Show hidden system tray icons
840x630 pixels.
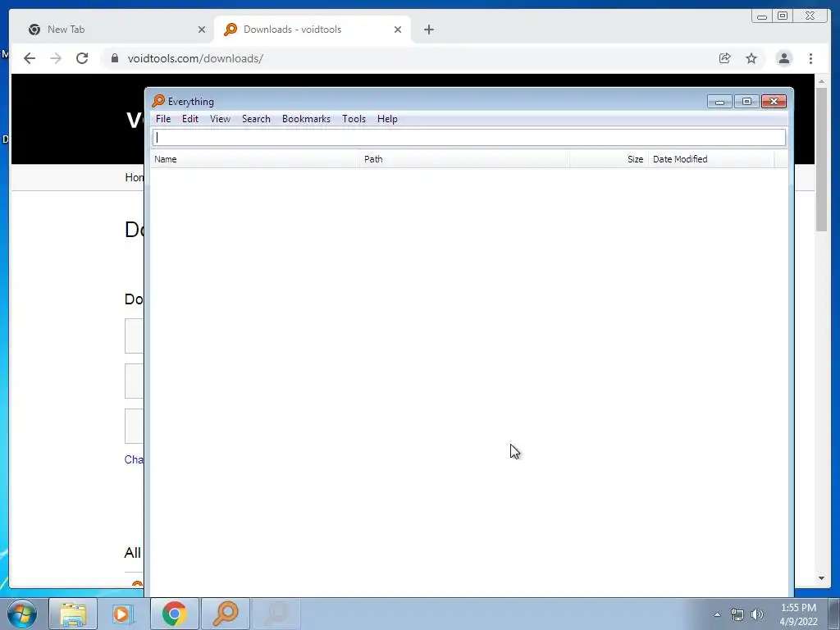coord(717,614)
